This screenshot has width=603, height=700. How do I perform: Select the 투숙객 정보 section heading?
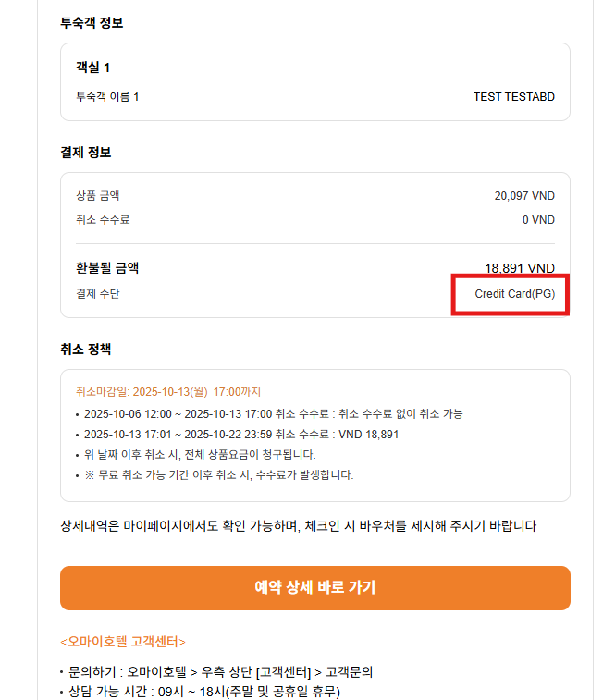point(92,22)
